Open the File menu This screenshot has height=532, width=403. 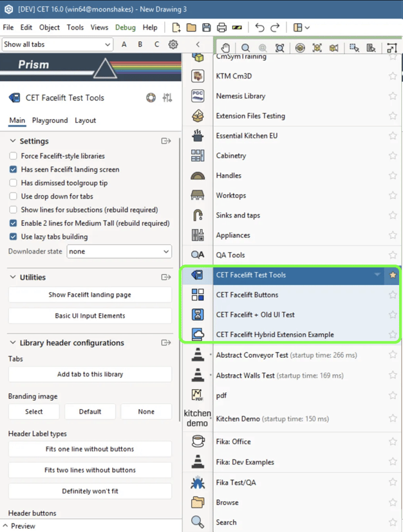point(8,28)
